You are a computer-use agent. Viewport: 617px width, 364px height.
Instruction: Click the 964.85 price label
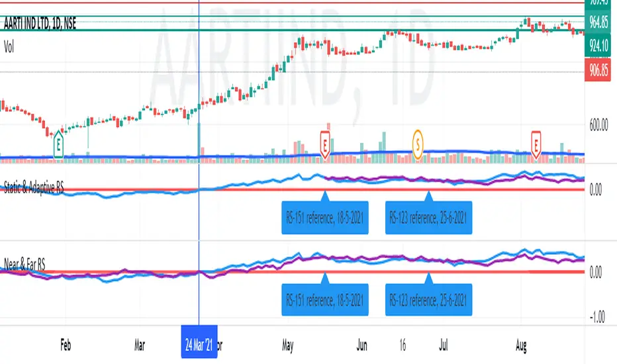(x=598, y=23)
